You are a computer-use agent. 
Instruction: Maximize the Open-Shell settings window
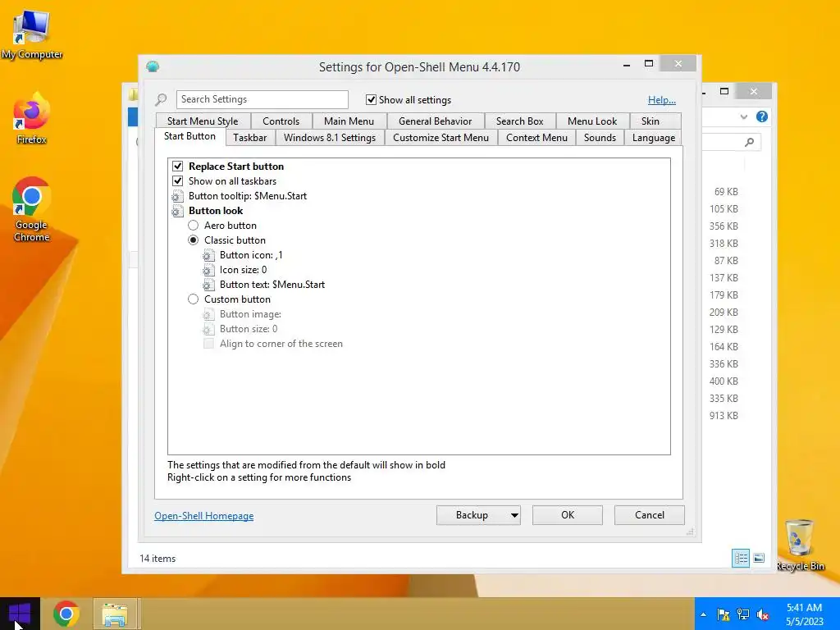(648, 64)
